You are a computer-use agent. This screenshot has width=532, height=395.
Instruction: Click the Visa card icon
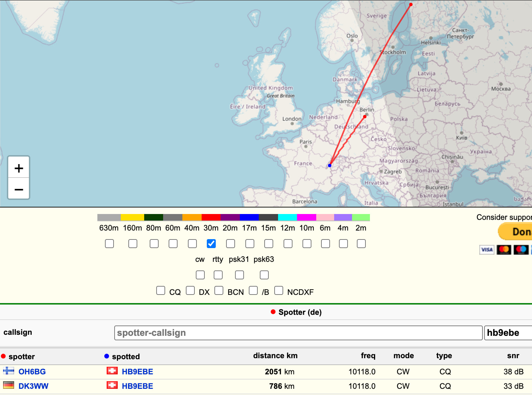point(487,249)
